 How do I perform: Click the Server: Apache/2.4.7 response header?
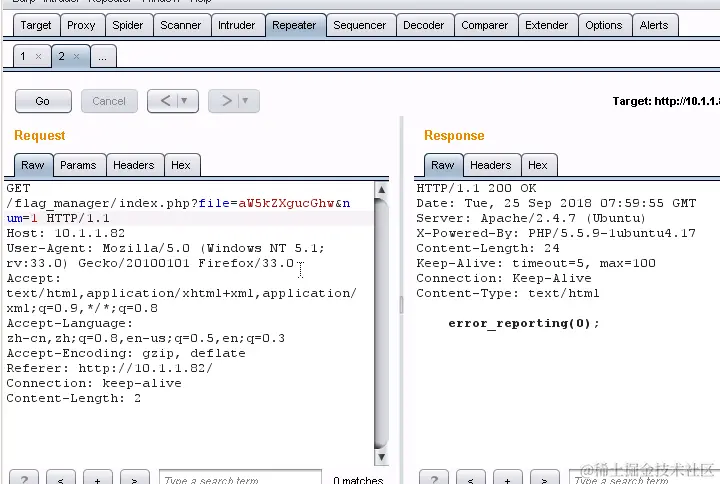[x=531, y=218]
